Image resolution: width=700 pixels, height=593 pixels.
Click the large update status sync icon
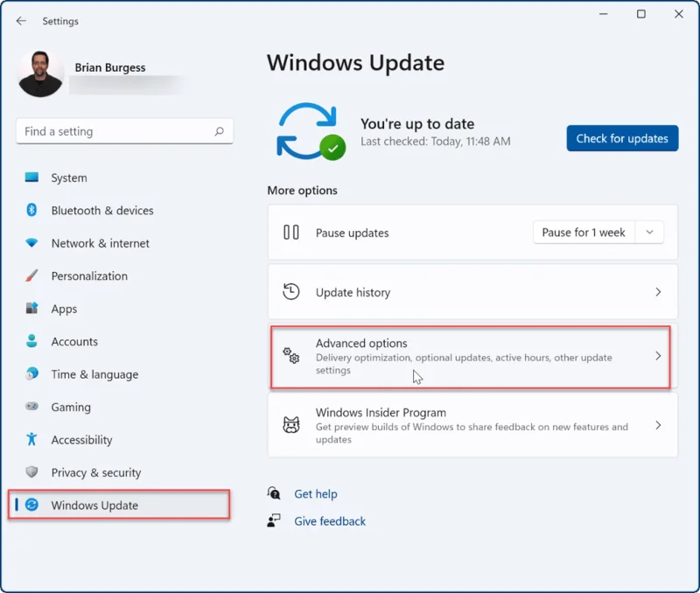click(311, 131)
